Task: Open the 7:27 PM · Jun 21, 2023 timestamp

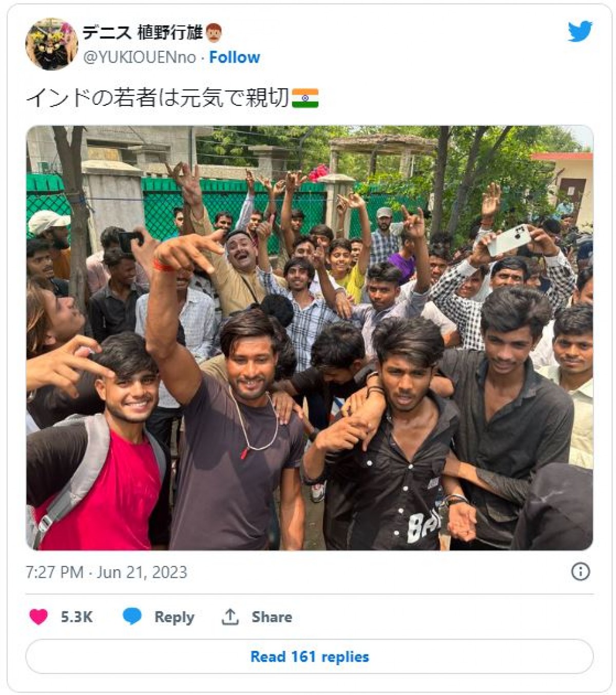Action: (107, 572)
